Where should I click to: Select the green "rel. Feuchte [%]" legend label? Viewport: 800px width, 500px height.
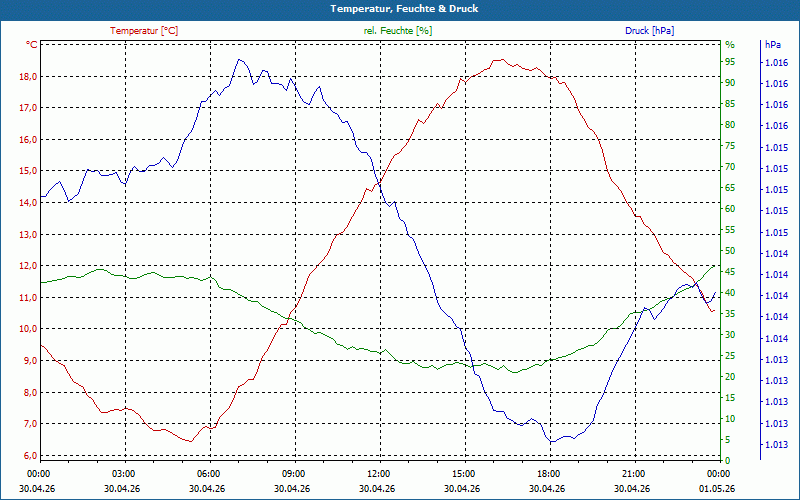[x=398, y=31]
